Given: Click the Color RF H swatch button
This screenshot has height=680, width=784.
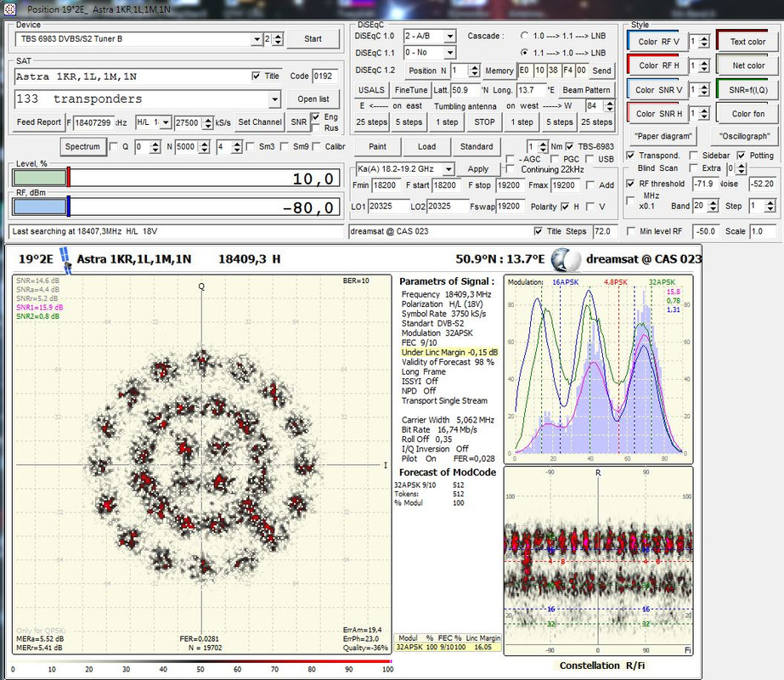Looking at the screenshot, I should [658, 65].
